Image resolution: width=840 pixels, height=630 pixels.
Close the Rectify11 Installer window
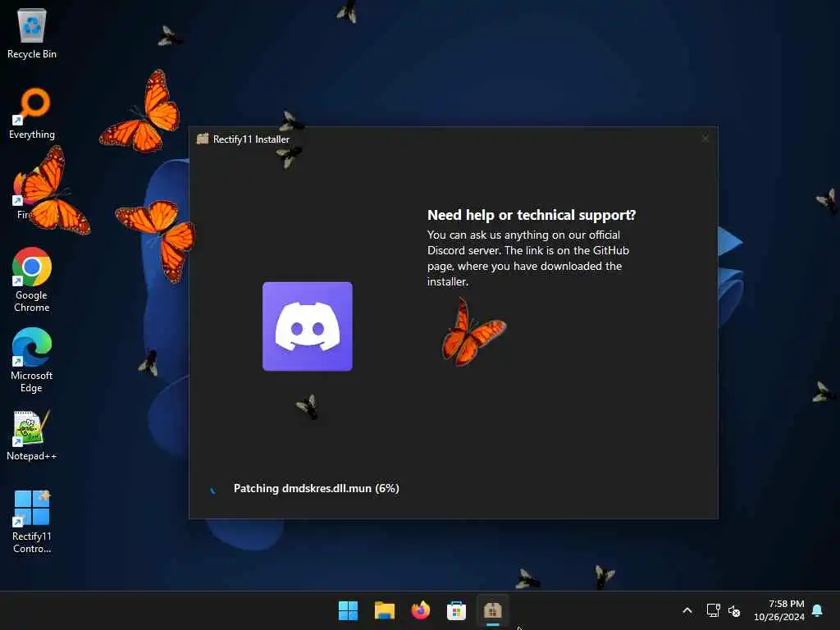(705, 139)
